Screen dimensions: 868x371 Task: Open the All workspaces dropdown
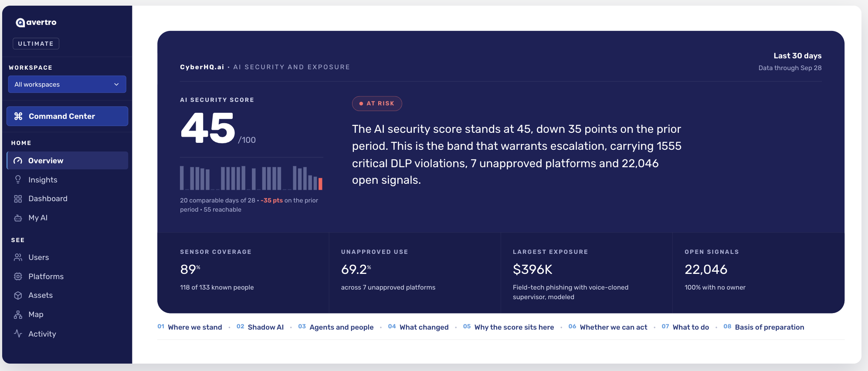pyautogui.click(x=67, y=84)
